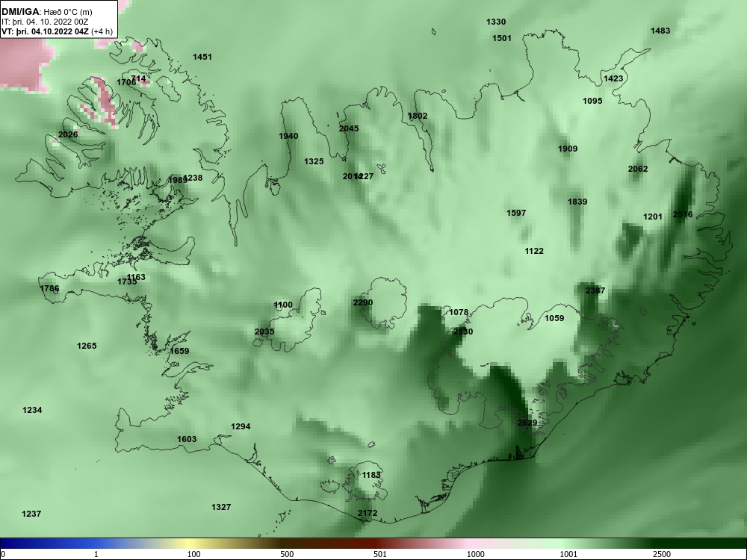The width and height of the screenshot is (747, 560).
Task: Click the 1234 value over the western ocean
Action: tap(32, 410)
